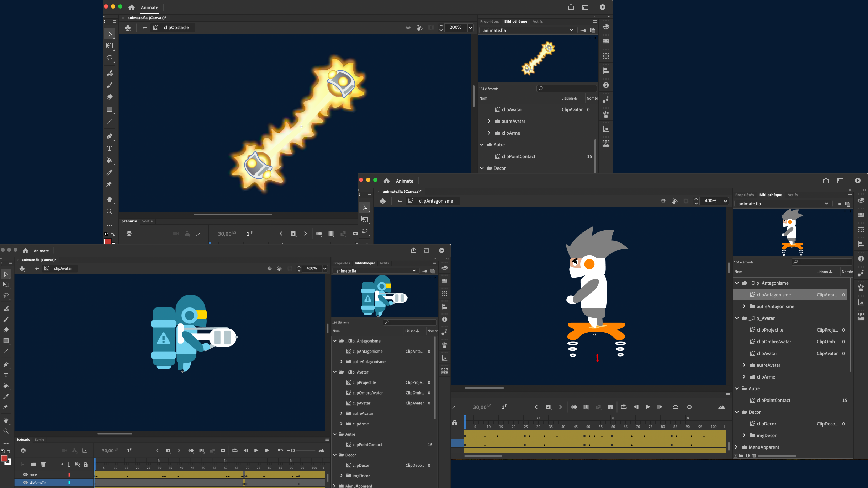The image size is (868, 488).
Task: Choose the Free Transform tool in clipObstacle window
Action: (x=110, y=46)
